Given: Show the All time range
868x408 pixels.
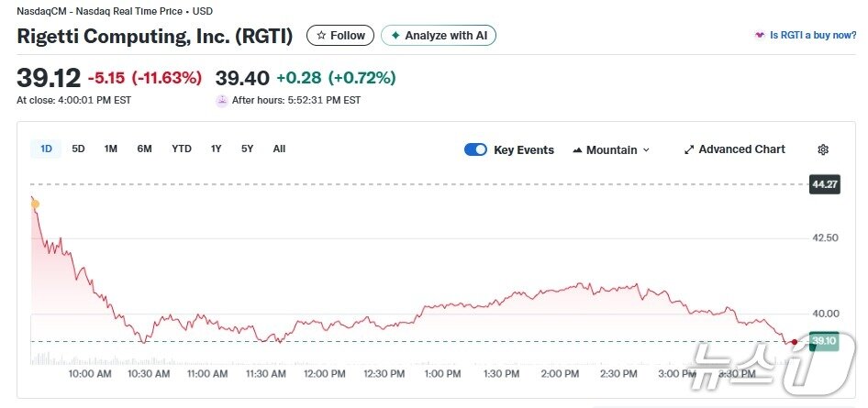Looking at the screenshot, I should [x=279, y=149].
